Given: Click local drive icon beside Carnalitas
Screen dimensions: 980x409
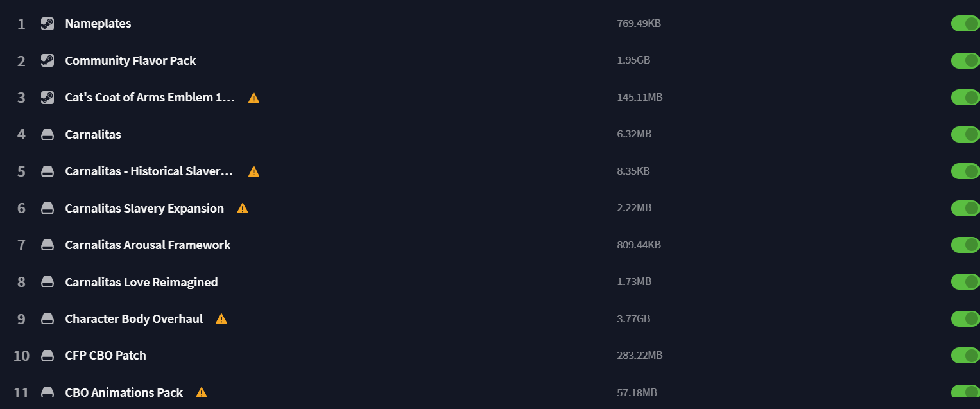Looking at the screenshot, I should click(x=47, y=135).
